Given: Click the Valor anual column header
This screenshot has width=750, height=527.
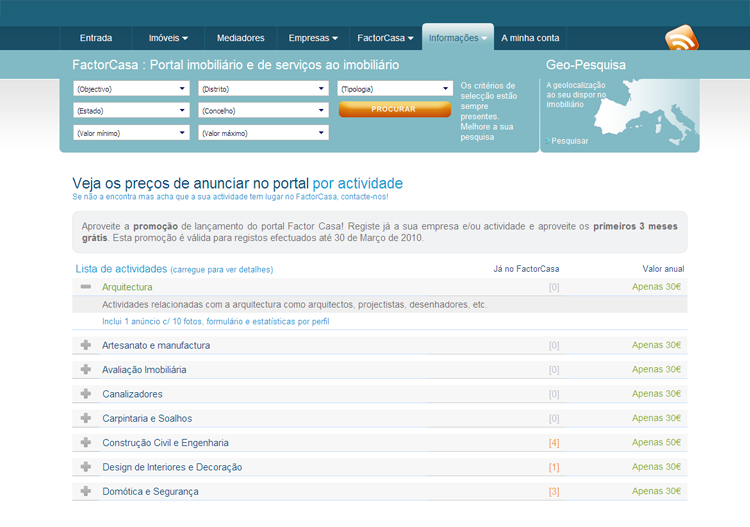Looking at the screenshot, I should tap(663, 269).
